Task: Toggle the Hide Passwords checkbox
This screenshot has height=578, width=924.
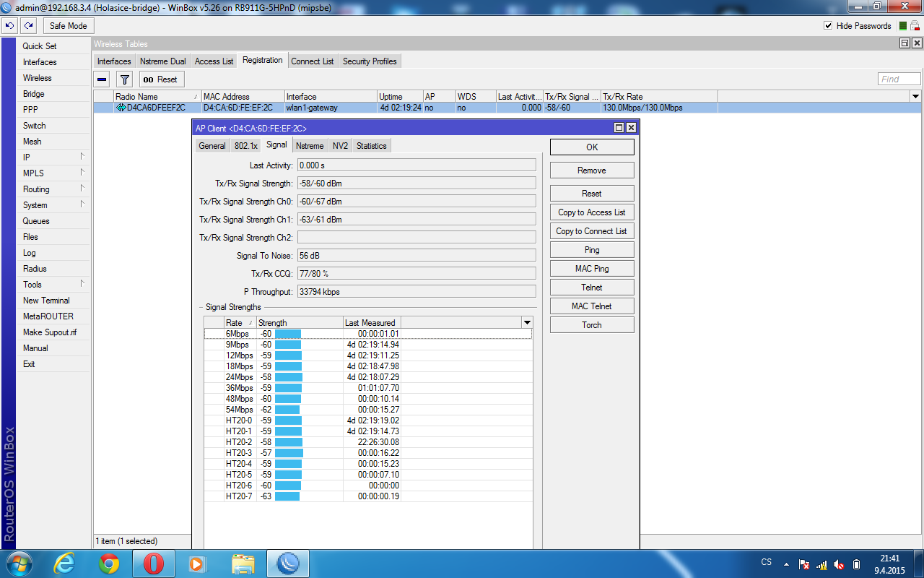Action: pyautogui.click(x=828, y=26)
